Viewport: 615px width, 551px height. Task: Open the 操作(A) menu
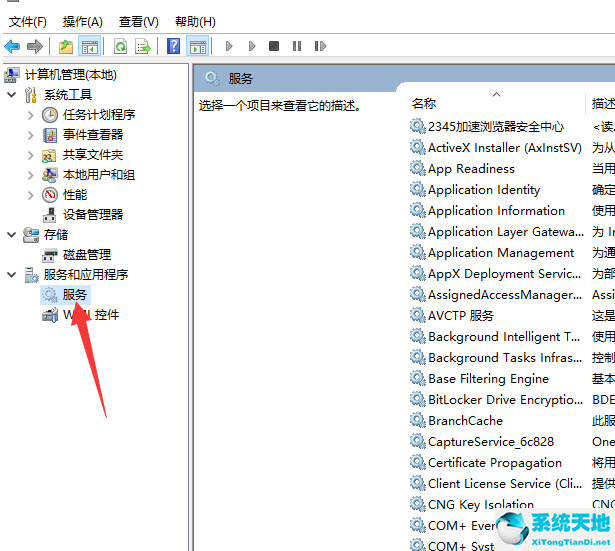click(x=82, y=22)
